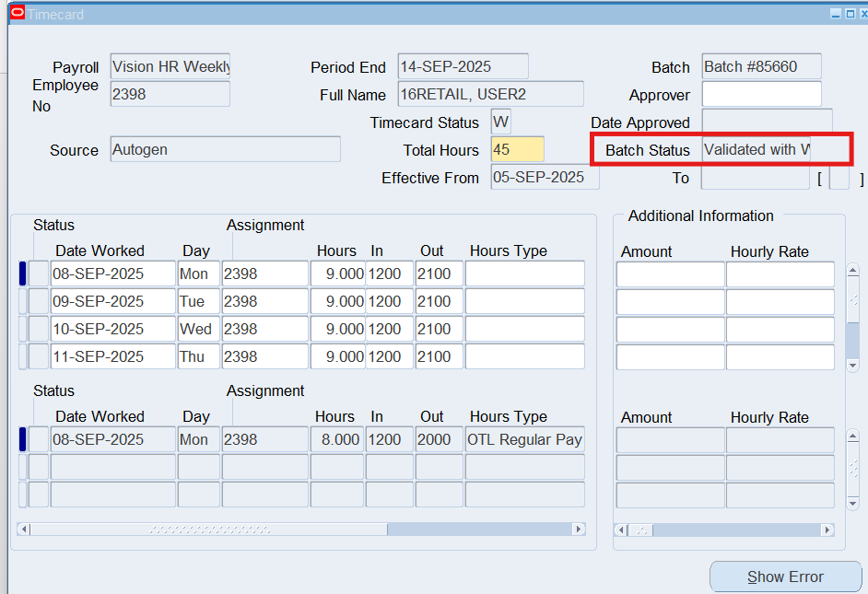
Task: Click the Status box on 10-SEP-2025 row
Action: tap(39, 329)
